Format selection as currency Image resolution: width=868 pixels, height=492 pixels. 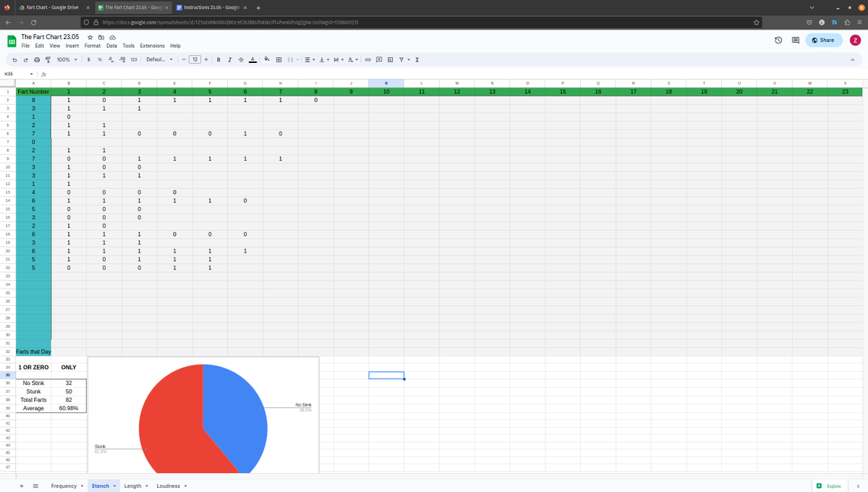pyautogui.click(x=88, y=59)
